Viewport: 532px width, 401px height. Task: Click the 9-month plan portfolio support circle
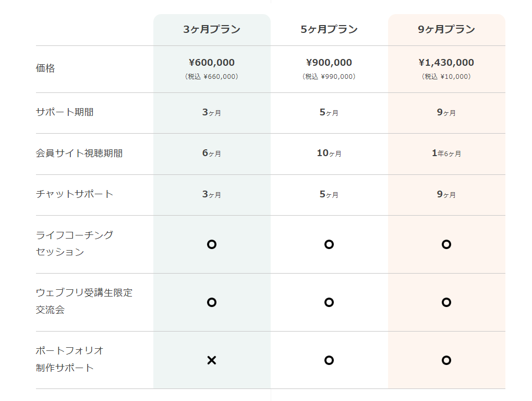click(446, 360)
